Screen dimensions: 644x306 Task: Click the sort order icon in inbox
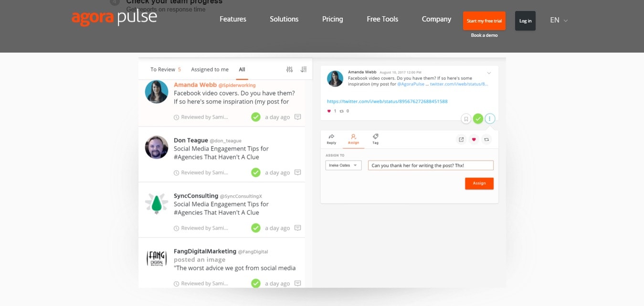[304, 69]
